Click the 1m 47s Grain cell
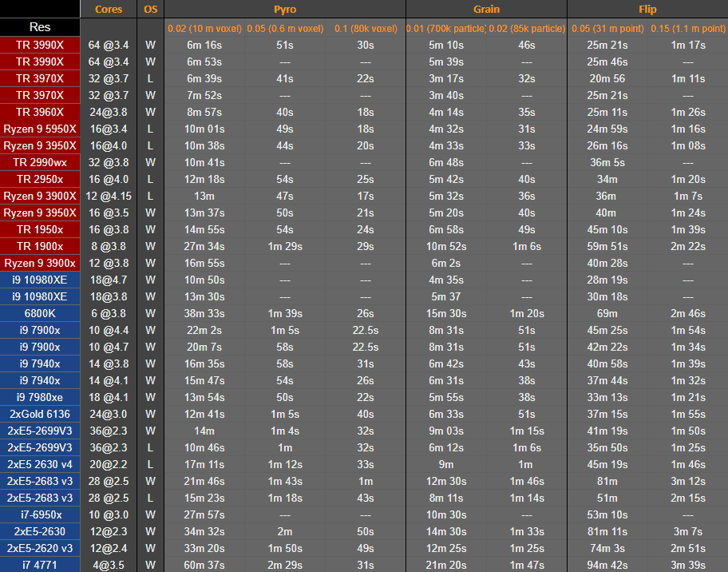Screen dimensions: 728x572 (527, 565)
